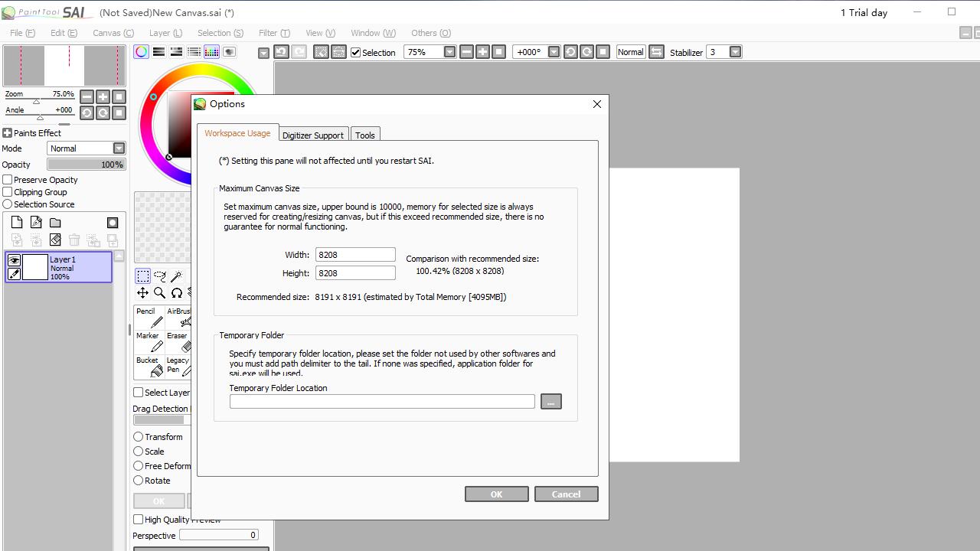This screenshot has width=980, height=551.
Task: Switch to the Eraser tool
Action: 177,340
